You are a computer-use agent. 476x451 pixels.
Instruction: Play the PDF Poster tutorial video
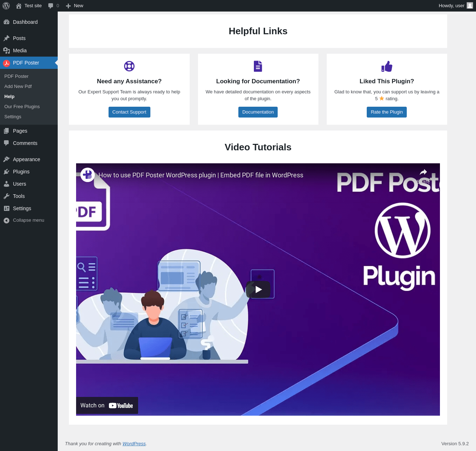coord(258,289)
